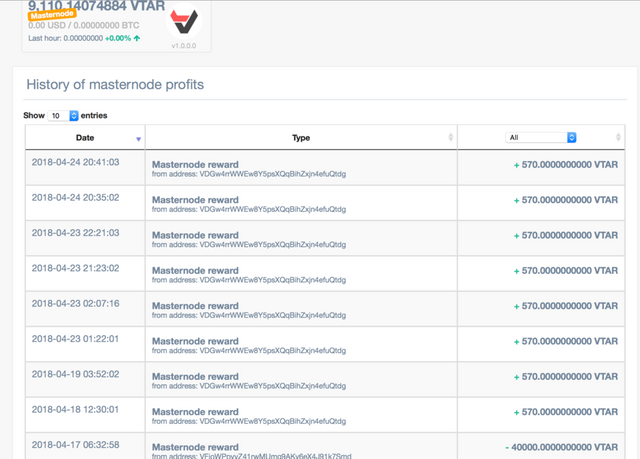Select date 2018-04-19 03:52:02
Image resolution: width=640 pixels, height=459 pixels.
[76, 374]
